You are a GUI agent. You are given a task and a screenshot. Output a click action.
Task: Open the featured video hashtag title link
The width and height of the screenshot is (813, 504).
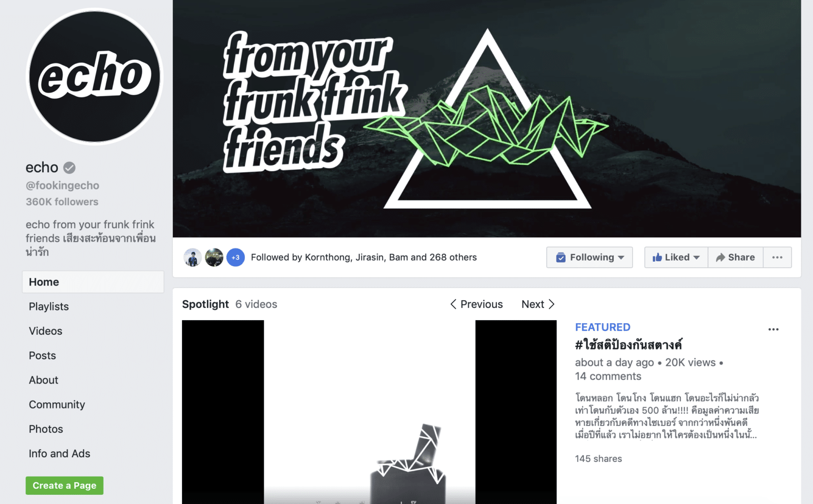[629, 344]
